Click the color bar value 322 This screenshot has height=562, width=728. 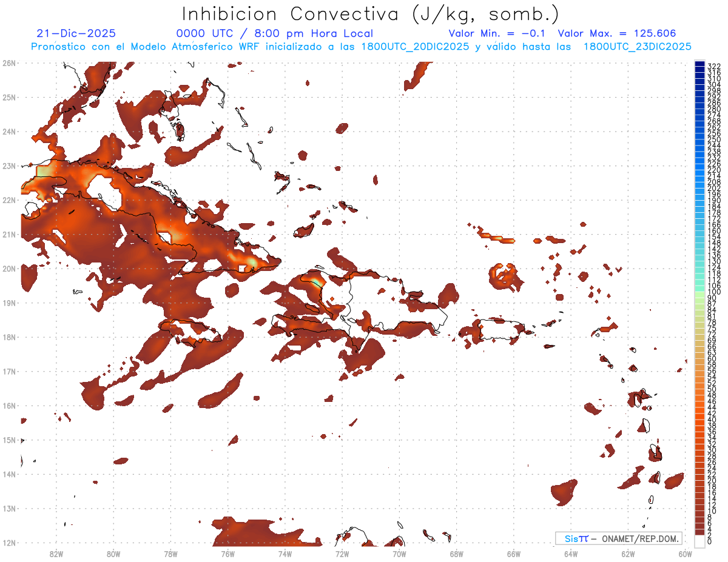[x=713, y=66]
